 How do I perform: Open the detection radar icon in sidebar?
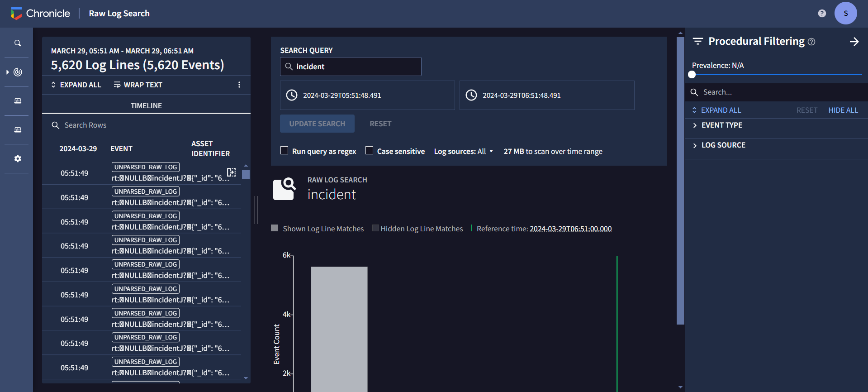pos(18,72)
